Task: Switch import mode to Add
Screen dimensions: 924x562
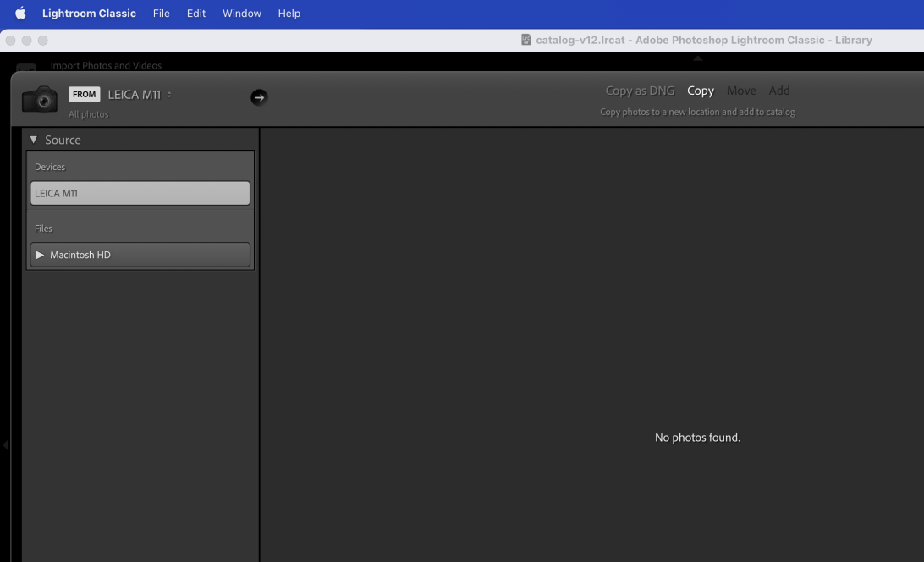Action: pyautogui.click(x=779, y=91)
